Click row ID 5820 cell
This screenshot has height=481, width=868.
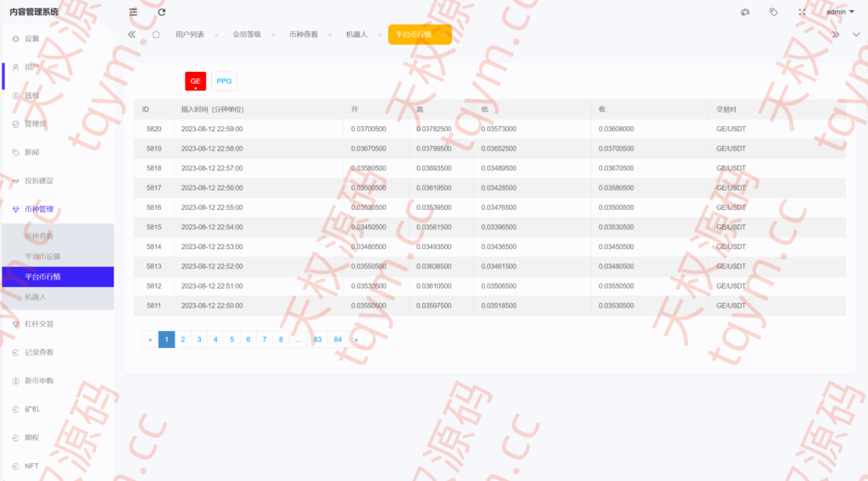154,129
